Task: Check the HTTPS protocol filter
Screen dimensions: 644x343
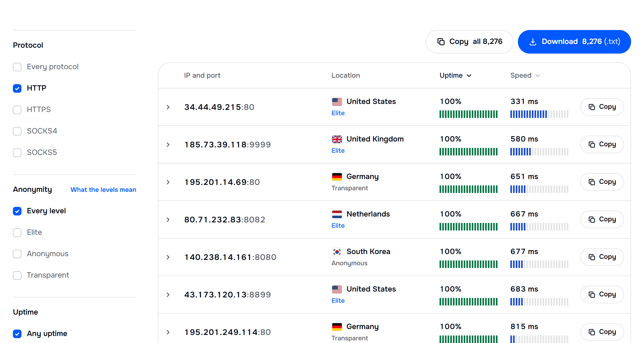Action: pyautogui.click(x=17, y=110)
